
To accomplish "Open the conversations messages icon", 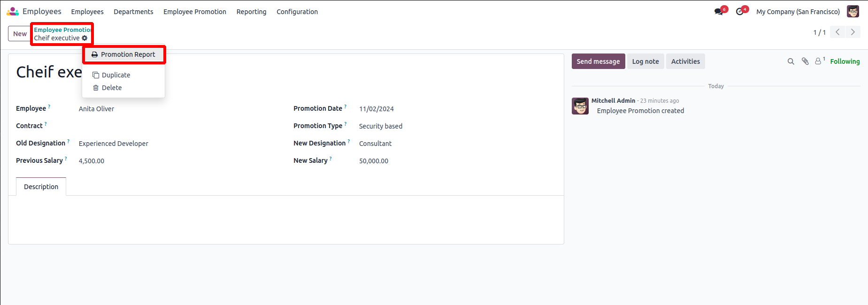I will tap(719, 12).
